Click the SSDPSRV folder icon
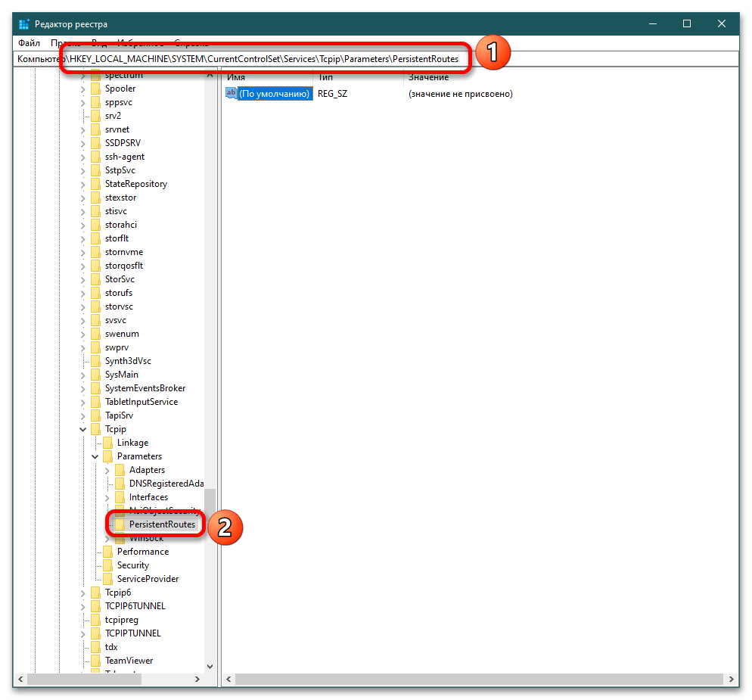Viewport: 752px width, 700px height. click(96, 143)
